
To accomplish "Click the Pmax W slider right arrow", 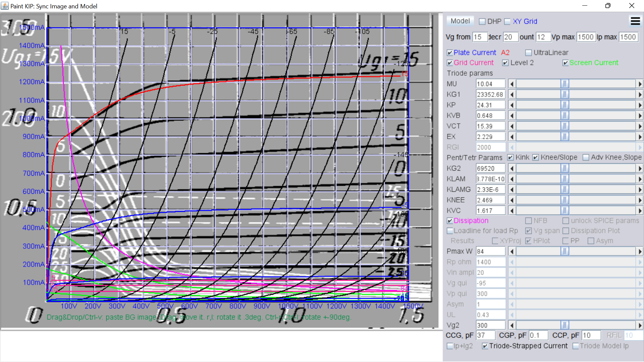I will [640, 251].
